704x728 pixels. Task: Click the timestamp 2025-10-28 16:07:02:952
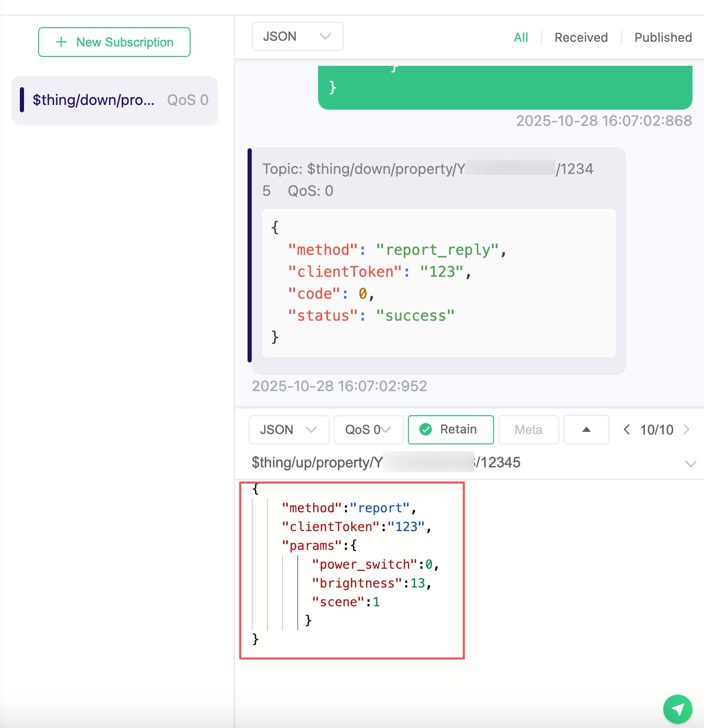(x=339, y=386)
